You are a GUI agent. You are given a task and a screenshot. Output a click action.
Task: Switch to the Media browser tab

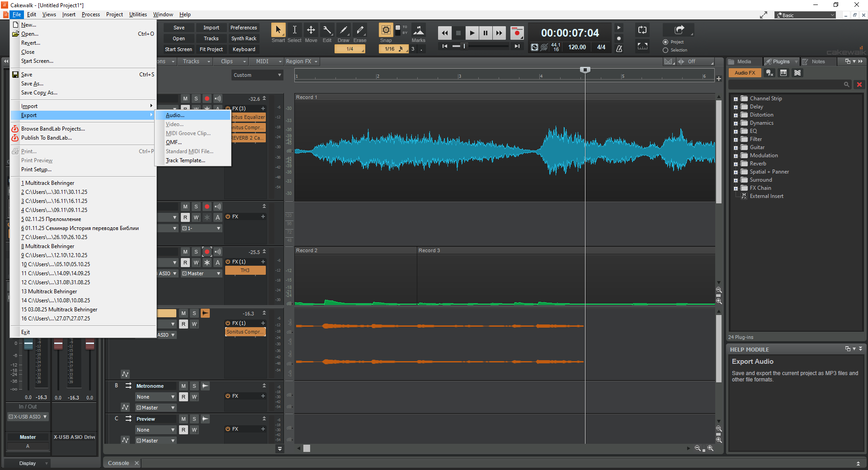click(744, 61)
